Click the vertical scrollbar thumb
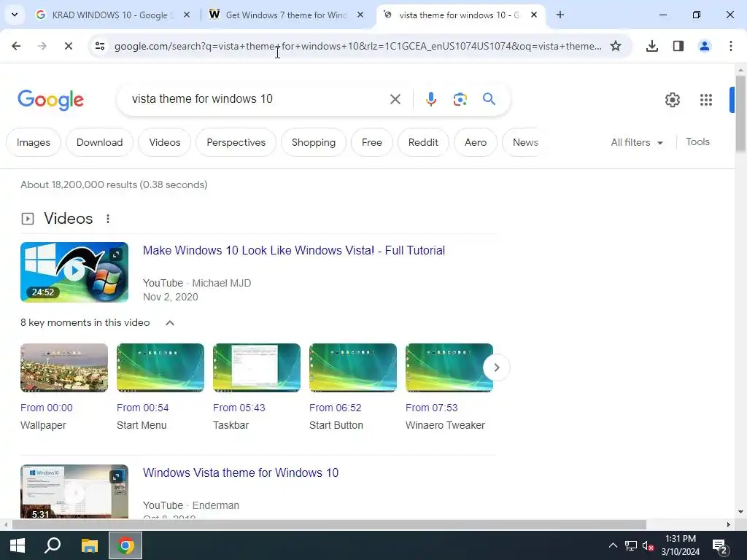 tap(740, 114)
